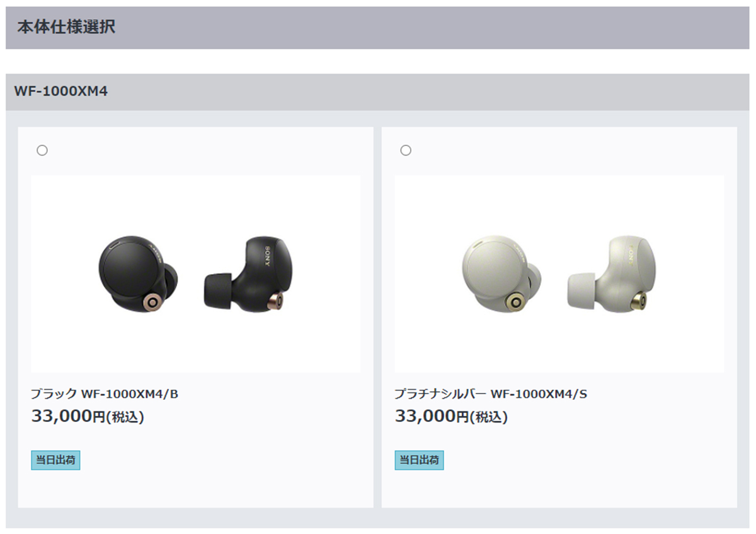Click the platinum silver earbuds product image

click(x=559, y=274)
